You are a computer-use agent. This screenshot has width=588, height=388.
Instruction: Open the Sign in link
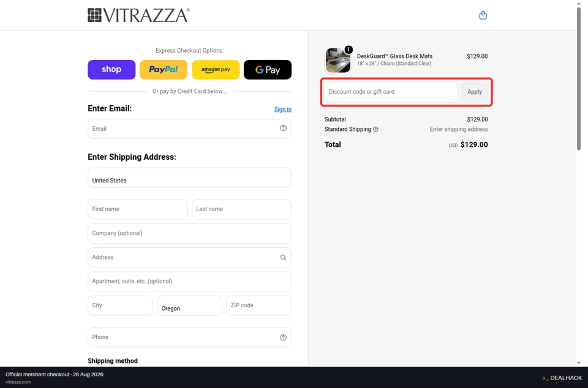click(x=283, y=110)
